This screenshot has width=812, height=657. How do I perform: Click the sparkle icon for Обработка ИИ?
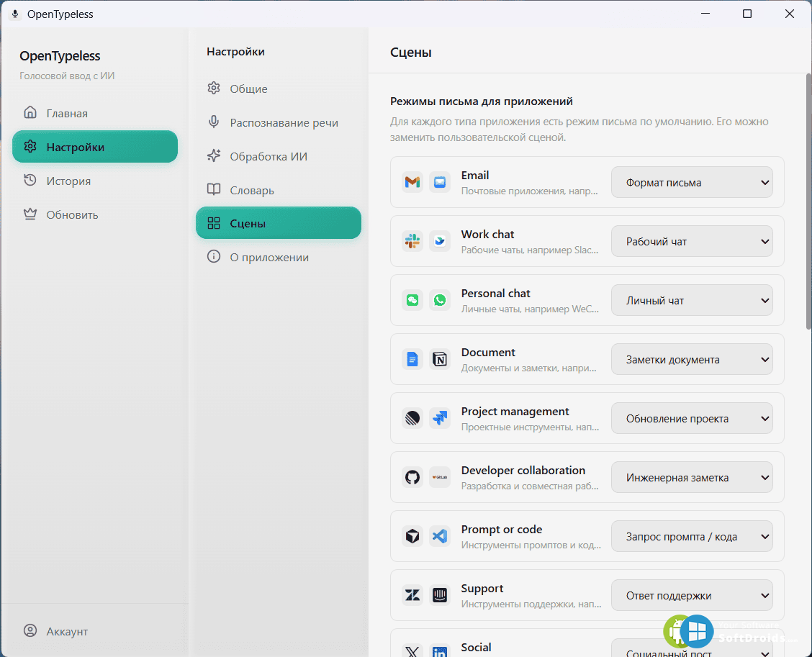coord(213,155)
